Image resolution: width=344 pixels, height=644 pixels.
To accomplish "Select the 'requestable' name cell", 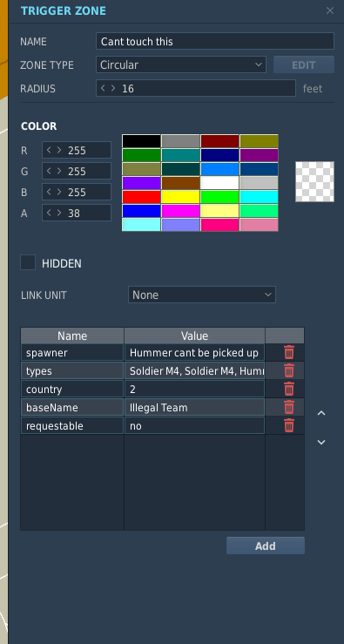I will pos(72,425).
